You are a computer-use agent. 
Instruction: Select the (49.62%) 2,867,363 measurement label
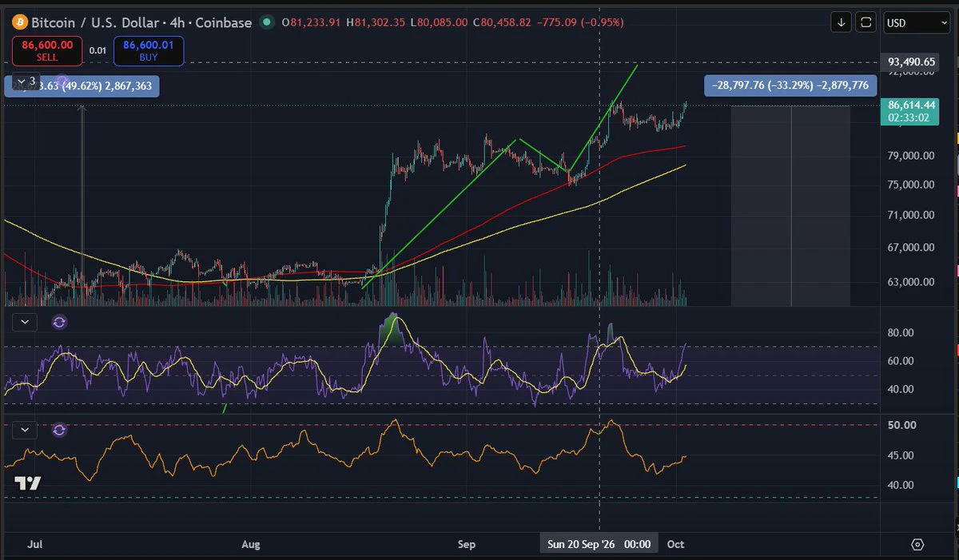pos(82,85)
